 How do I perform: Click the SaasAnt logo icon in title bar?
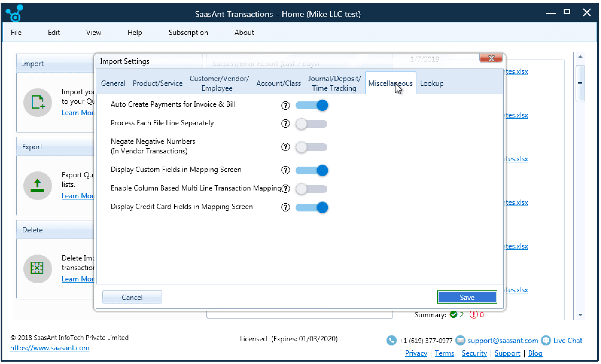coord(15,13)
